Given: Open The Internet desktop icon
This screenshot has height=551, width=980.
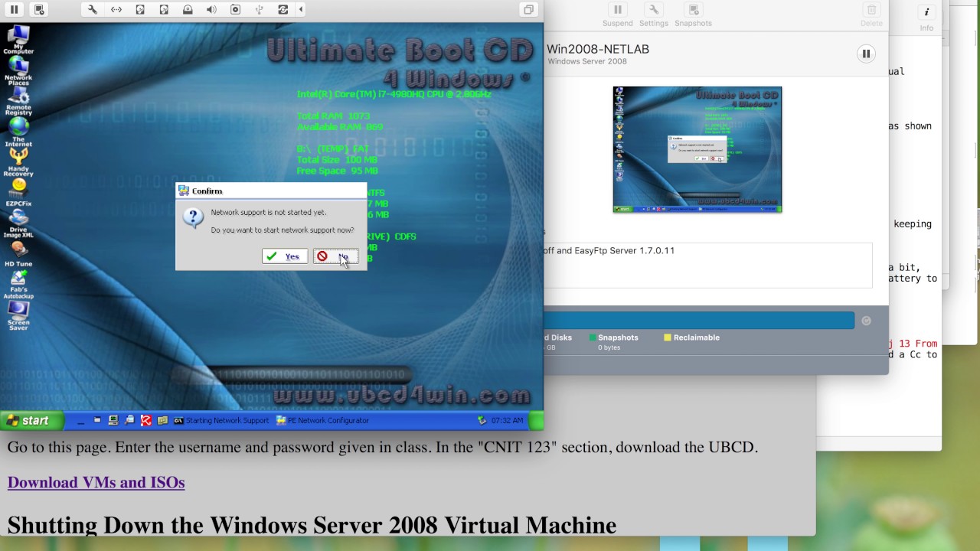Looking at the screenshot, I should pos(18,132).
